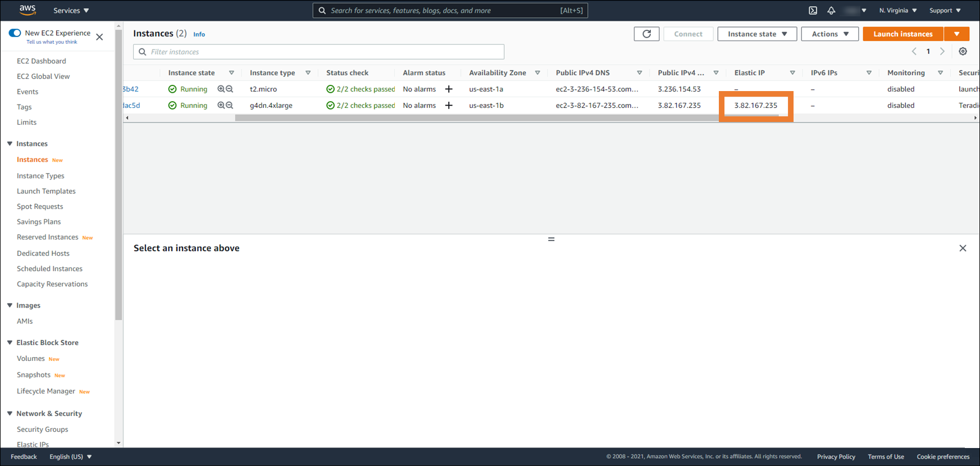Click the Filter instances search field

[318, 52]
